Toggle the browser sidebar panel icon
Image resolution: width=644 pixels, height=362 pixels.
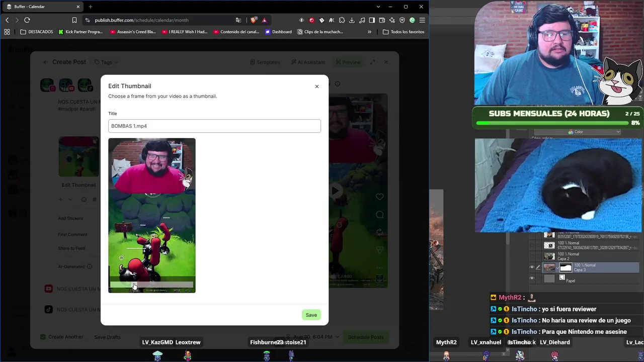pyautogui.click(x=372, y=20)
